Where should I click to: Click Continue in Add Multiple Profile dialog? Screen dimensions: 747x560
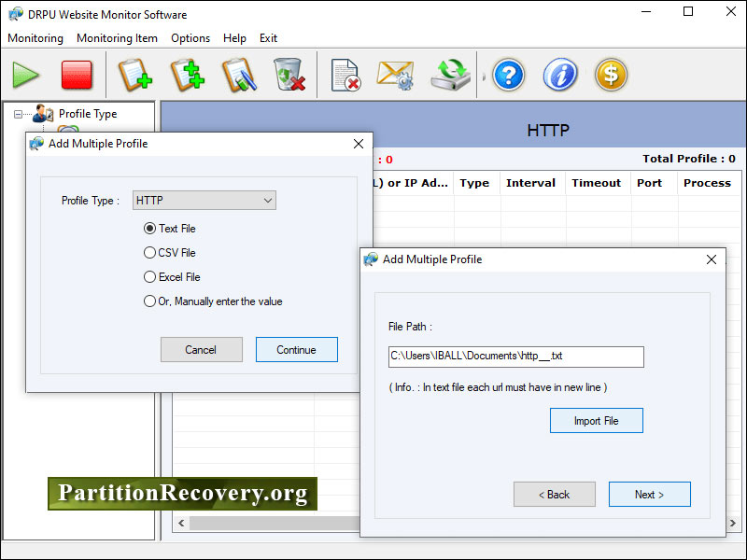(296, 350)
